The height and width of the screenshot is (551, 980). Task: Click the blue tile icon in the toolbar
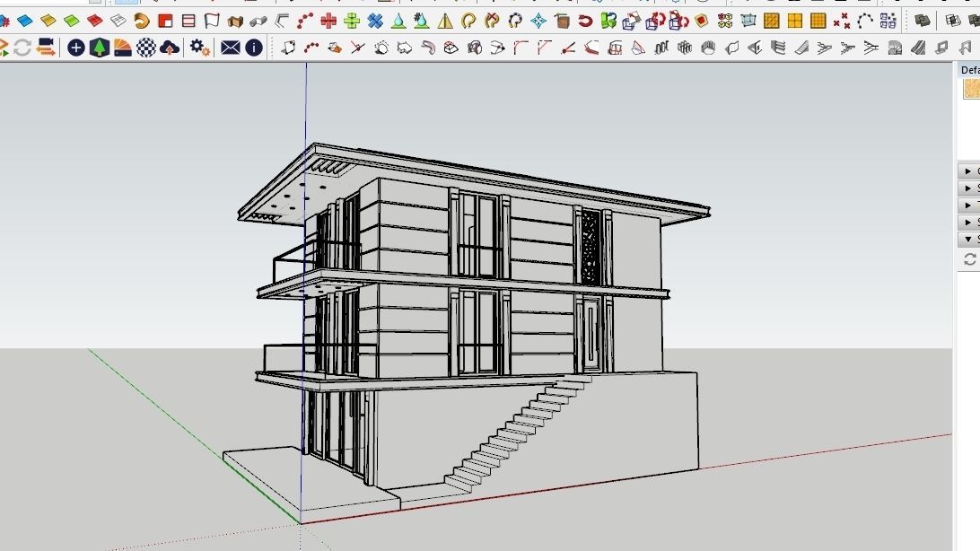coord(25,22)
